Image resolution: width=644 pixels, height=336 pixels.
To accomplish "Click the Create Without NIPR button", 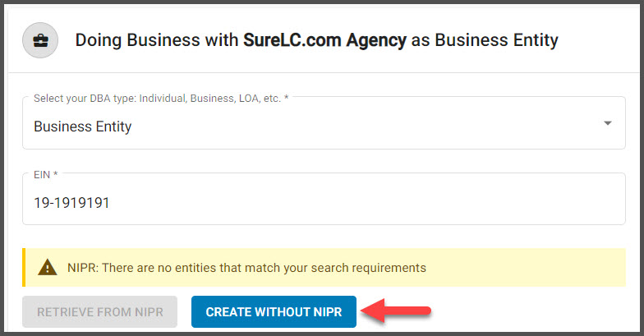I will pyautogui.click(x=274, y=312).
